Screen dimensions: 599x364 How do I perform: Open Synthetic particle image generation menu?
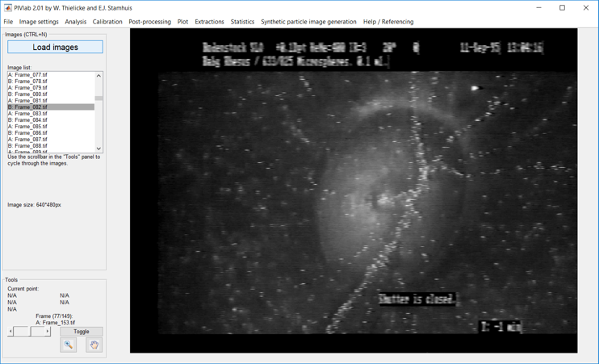coord(308,22)
